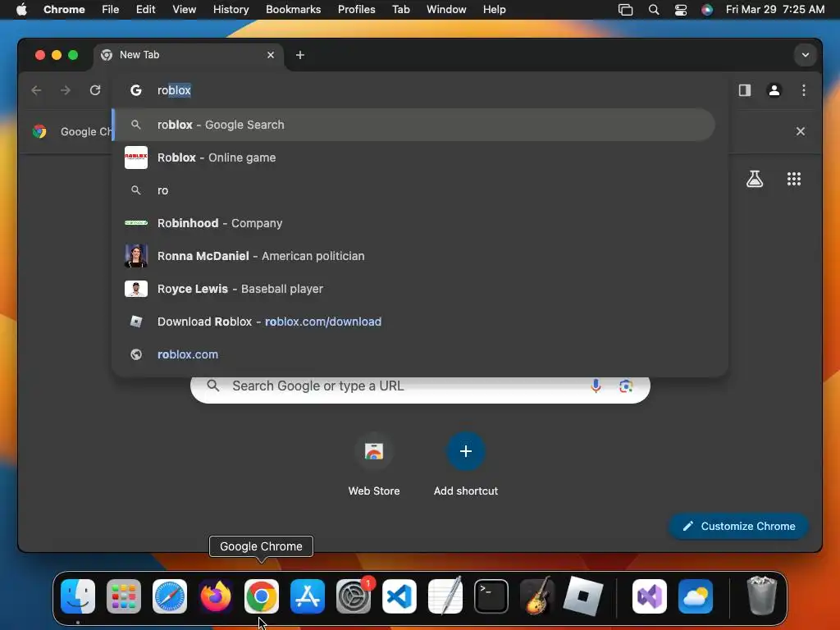Image resolution: width=840 pixels, height=630 pixels.
Task: Launch Firefox from the Dock
Action: 216,596
